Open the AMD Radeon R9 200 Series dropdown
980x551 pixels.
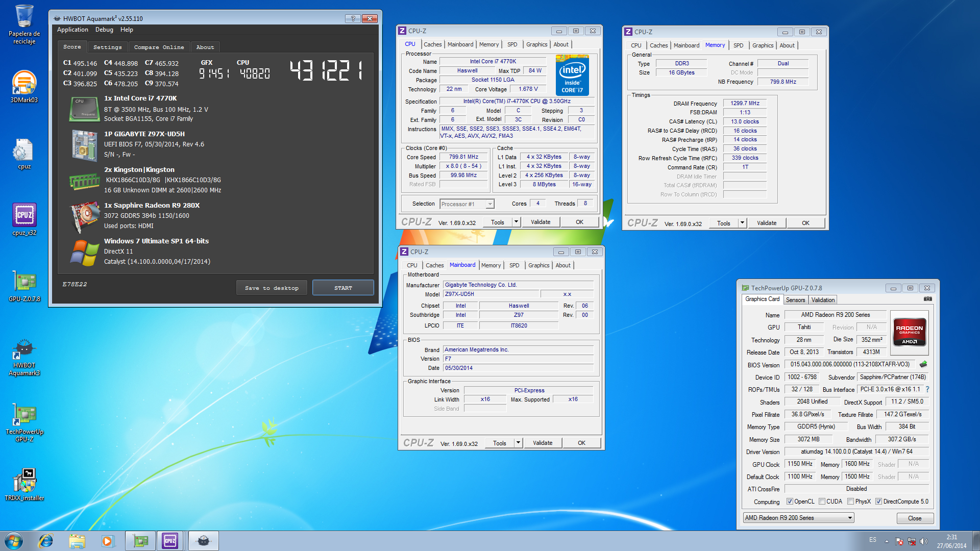(x=798, y=518)
